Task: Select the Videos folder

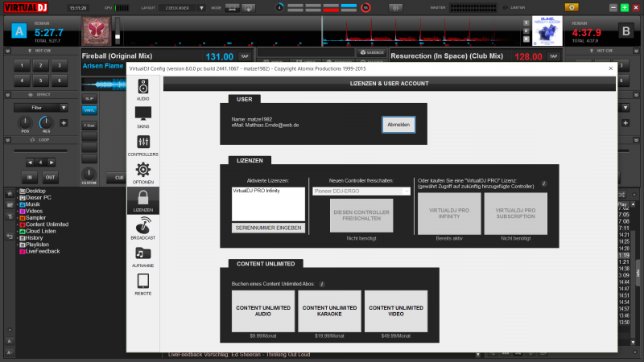Action: (x=34, y=211)
